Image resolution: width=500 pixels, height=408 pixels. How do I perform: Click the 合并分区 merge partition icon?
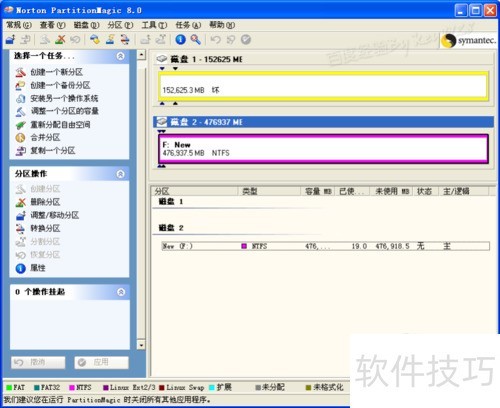coord(20,137)
